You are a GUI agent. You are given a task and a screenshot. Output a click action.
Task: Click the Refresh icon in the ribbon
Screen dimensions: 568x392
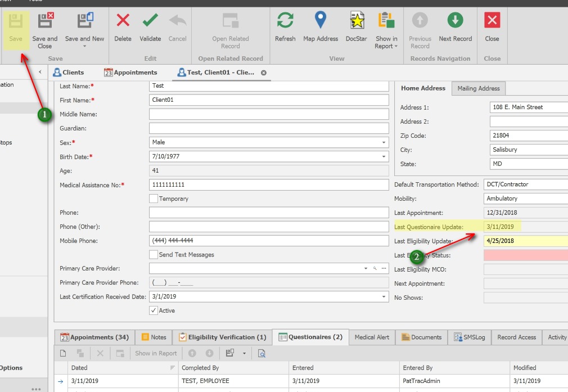pos(285,22)
